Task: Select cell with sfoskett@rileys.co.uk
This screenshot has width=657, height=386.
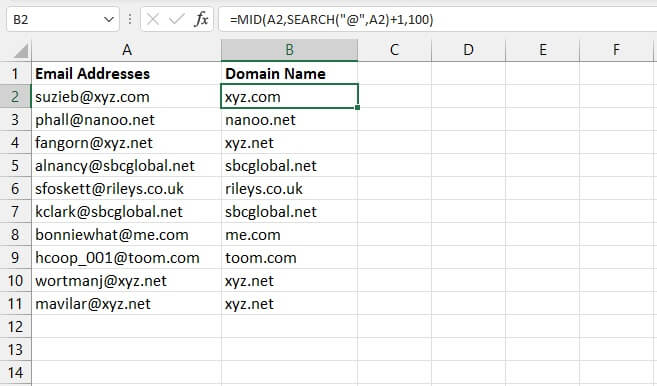Action: point(127,189)
